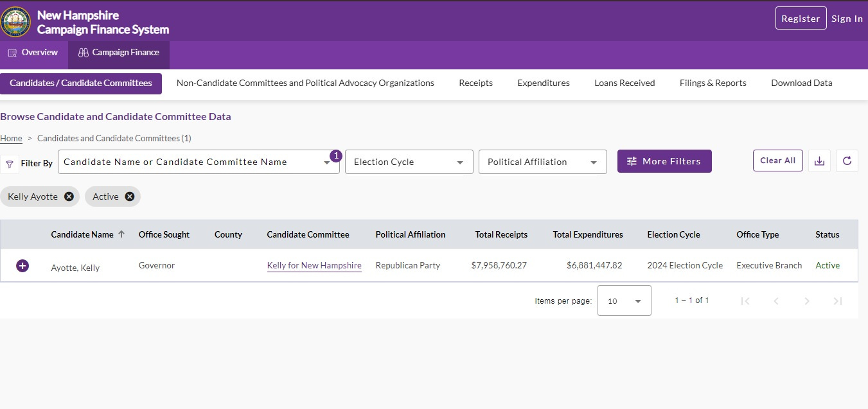Open the Expenditures tab
The image size is (868, 409).
click(x=544, y=83)
